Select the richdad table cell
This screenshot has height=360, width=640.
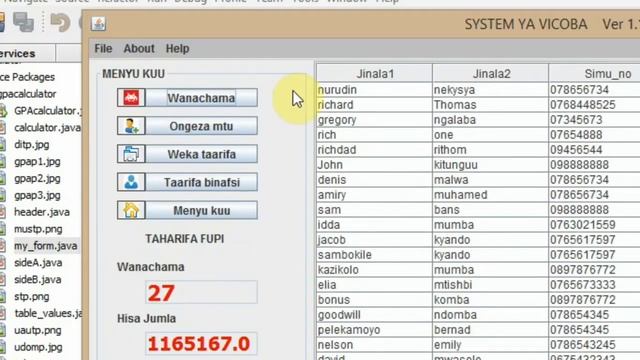coord(375,150)
